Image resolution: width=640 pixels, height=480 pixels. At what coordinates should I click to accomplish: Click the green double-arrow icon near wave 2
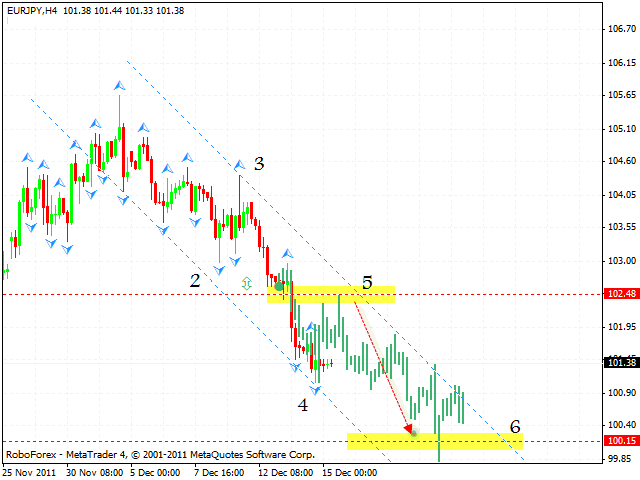[x=247, y=284]
